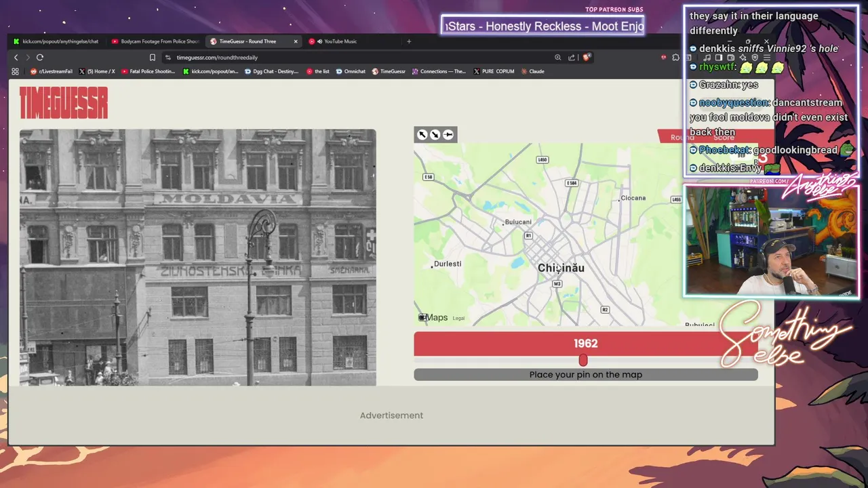Click Ciocana label on the map
The width and height of the screenshot is (868, 488).
coord(633,198)
